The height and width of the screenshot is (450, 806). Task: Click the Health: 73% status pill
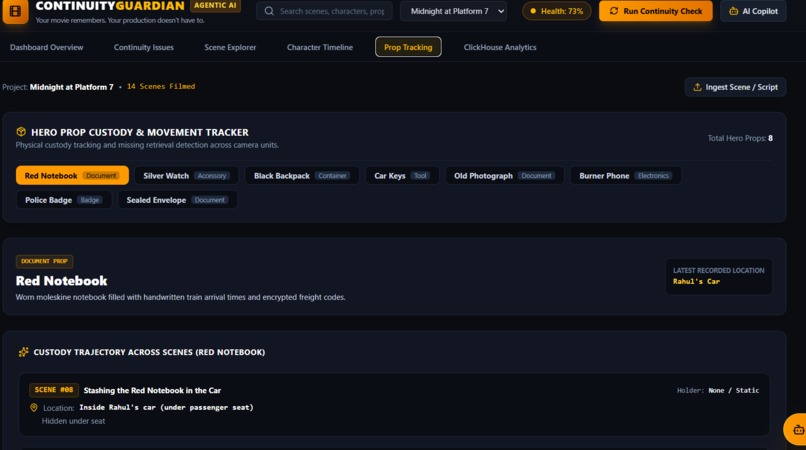pyautogui.click(x=557, y=11)
